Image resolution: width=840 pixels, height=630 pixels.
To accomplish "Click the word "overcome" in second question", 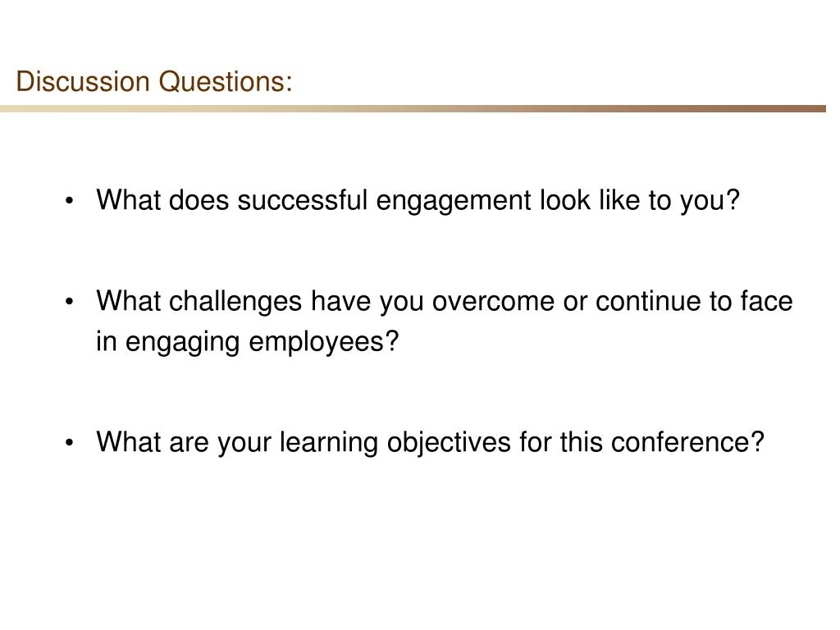I will pos(493,301).
